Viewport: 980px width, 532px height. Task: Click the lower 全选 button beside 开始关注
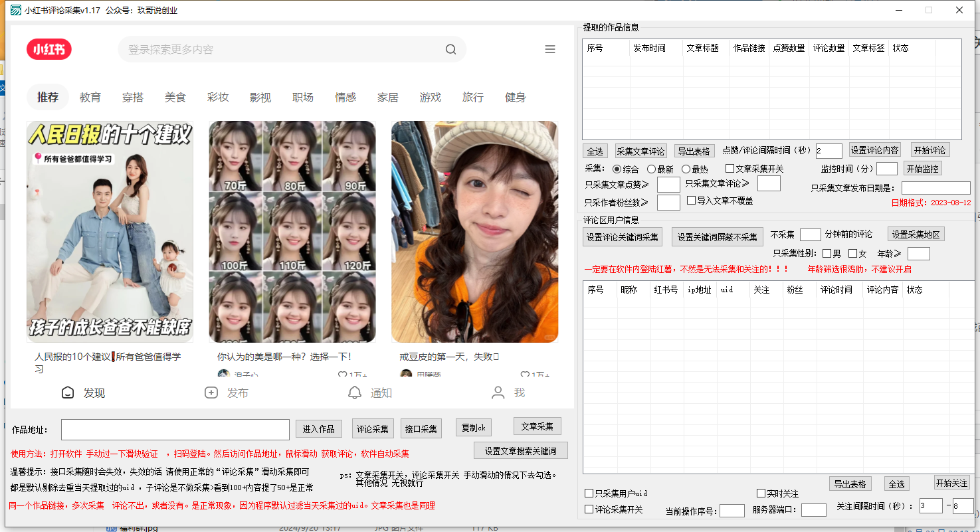point(897,484)
